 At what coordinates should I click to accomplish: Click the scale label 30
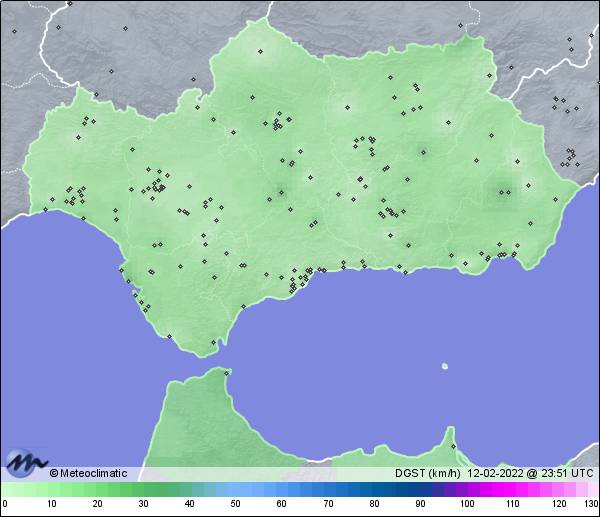[143, 503]
